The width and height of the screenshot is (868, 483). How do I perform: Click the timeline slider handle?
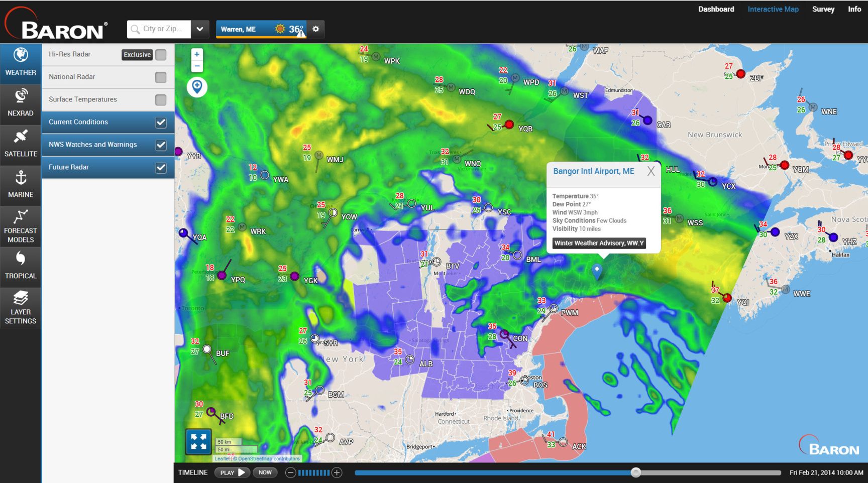click(x=636, y=472)
